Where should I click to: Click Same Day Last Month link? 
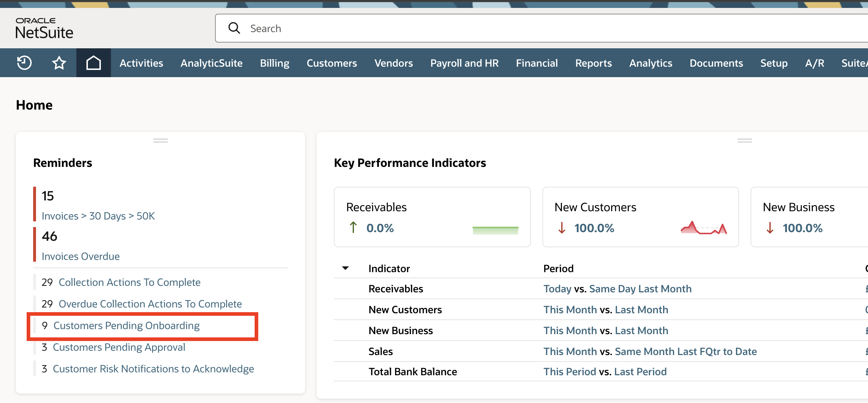click(x=640, y=289)
